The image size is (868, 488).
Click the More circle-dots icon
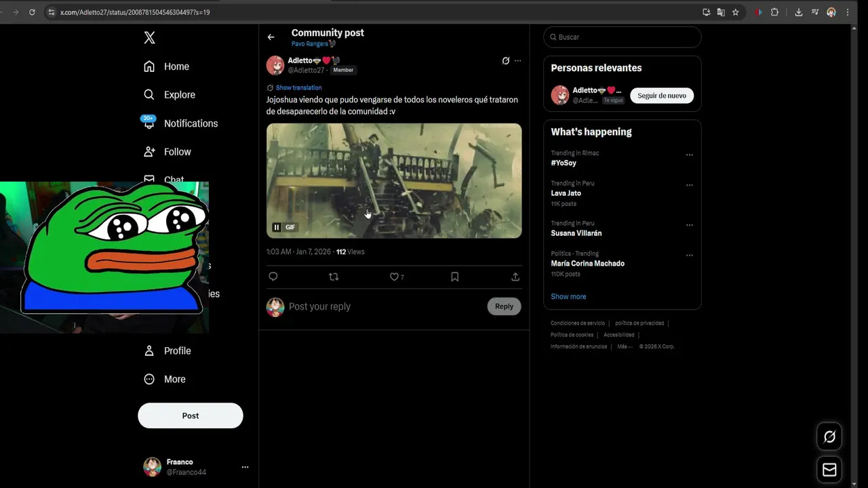point(149,379)
